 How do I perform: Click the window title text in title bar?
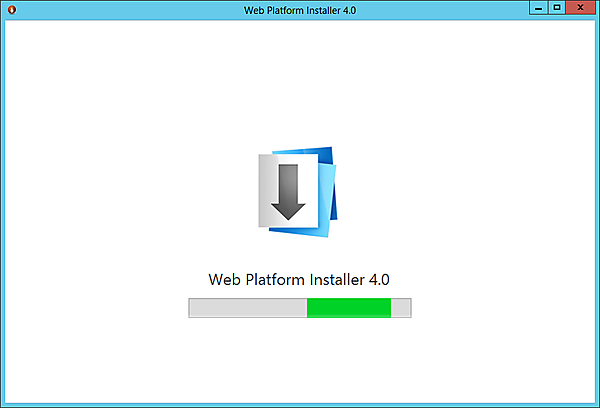pyautogui.click(x=300, y=10)
